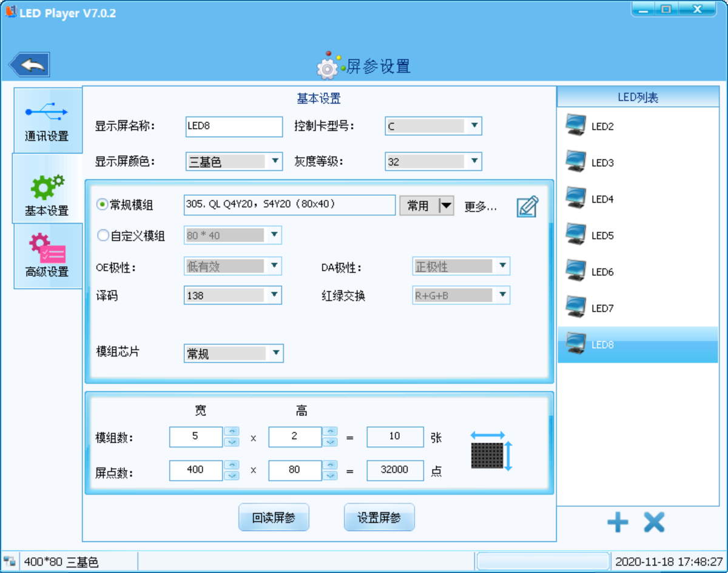Click the 回读屏参 button

(x=274, y=518)
